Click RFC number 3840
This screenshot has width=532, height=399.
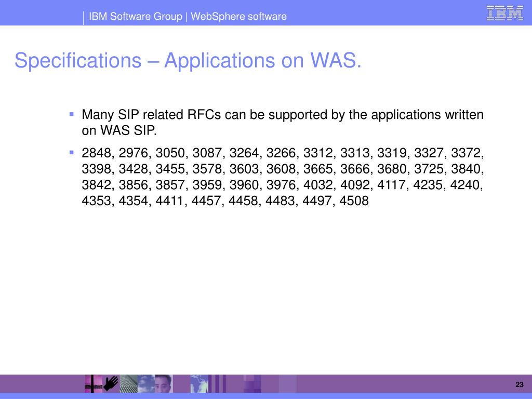[465, 169]
